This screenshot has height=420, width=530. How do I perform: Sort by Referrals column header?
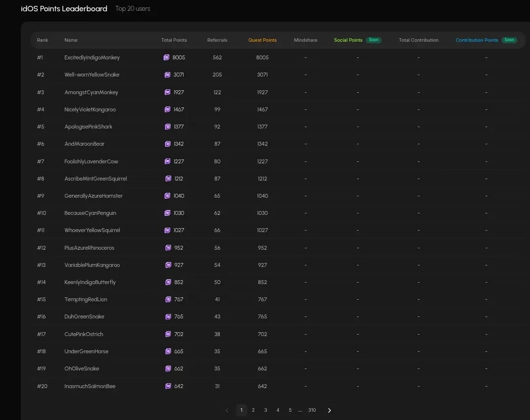point(217,40)
